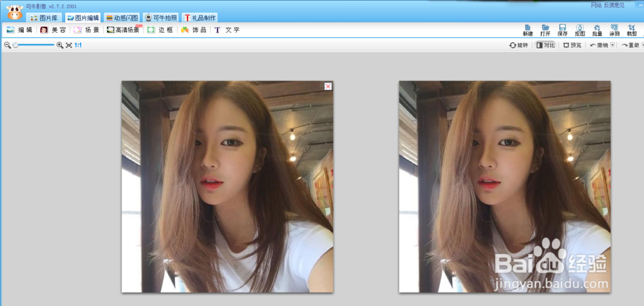Viewport: 644px width, 306px height.
Task: Click the right edited portrait image
Action: (505, 186)
